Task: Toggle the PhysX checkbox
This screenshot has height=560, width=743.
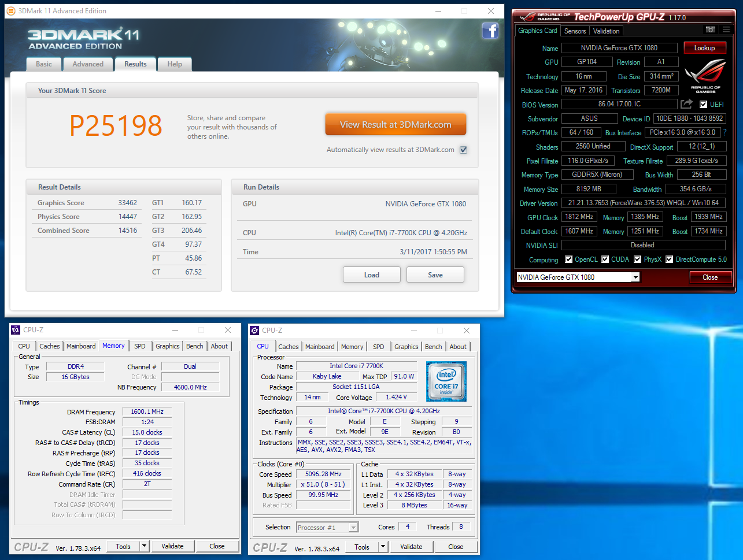Action: pos(637,259)
